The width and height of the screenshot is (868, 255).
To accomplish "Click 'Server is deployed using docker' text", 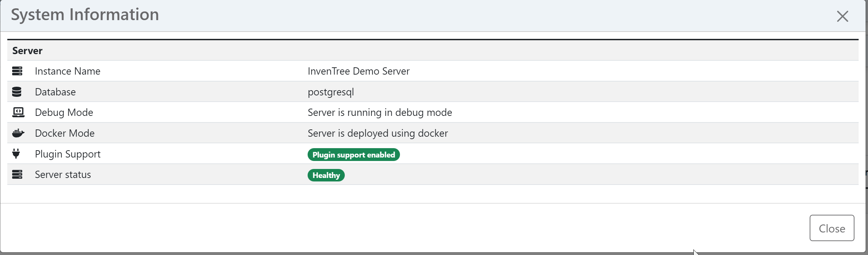I will [378, 134].
